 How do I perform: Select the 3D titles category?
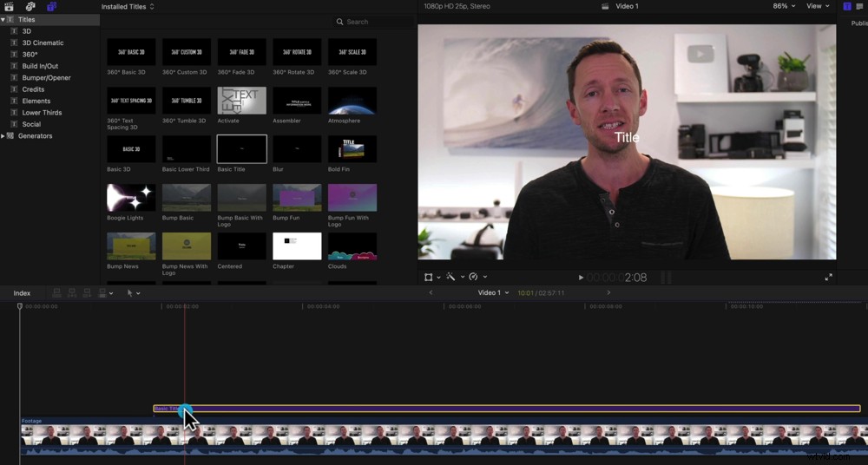(x=27, y=31)
